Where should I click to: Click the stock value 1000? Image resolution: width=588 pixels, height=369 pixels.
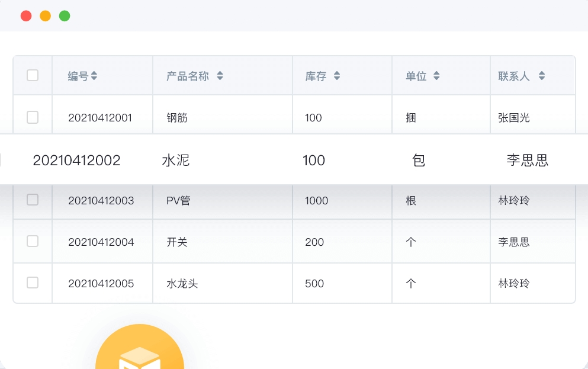click(316, 201)
